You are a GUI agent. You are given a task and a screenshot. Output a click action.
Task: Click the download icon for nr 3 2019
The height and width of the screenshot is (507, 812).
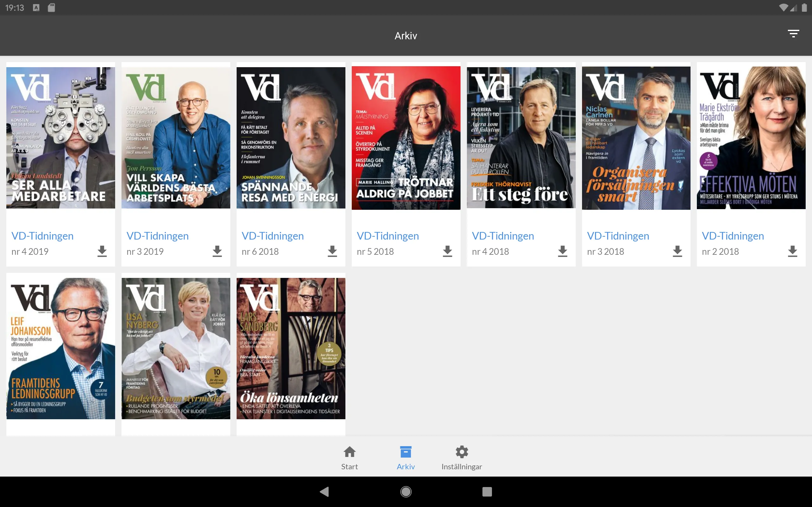pyautogui.click(x=217, y=251)
